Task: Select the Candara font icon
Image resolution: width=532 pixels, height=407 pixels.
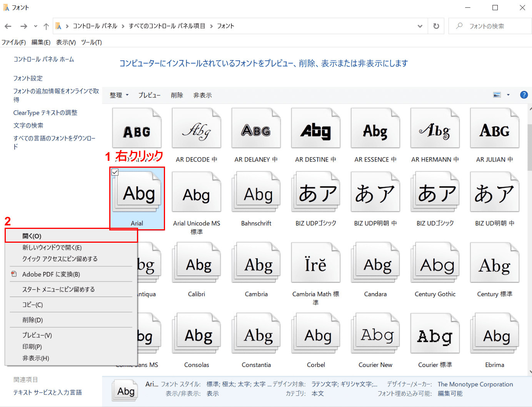Action: [375, 263]
